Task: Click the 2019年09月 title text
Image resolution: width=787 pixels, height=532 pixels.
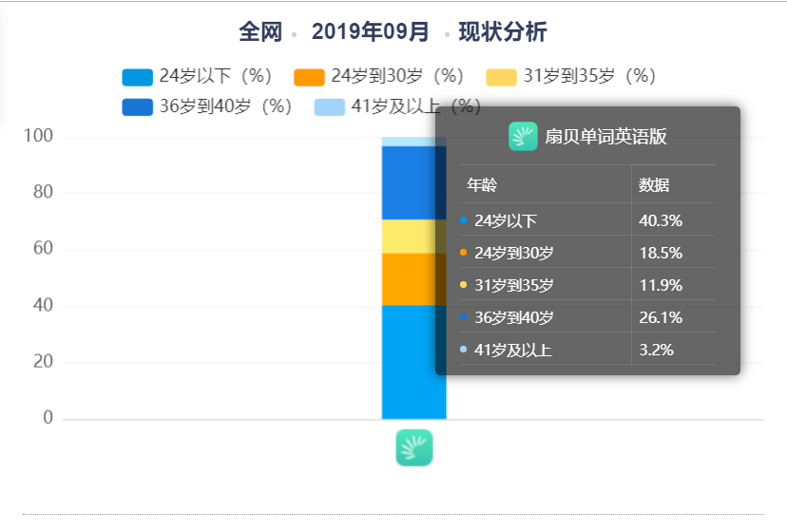Action: (x=371, y=31)
